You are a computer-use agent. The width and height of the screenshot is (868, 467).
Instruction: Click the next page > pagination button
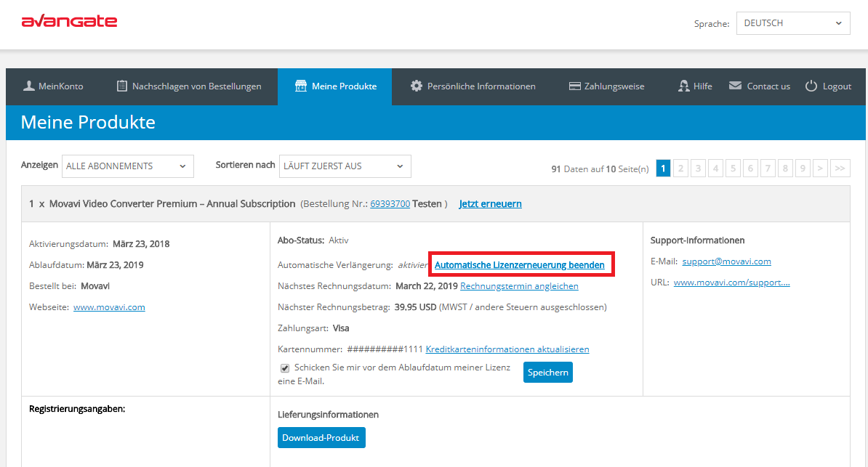click(820, 168)
